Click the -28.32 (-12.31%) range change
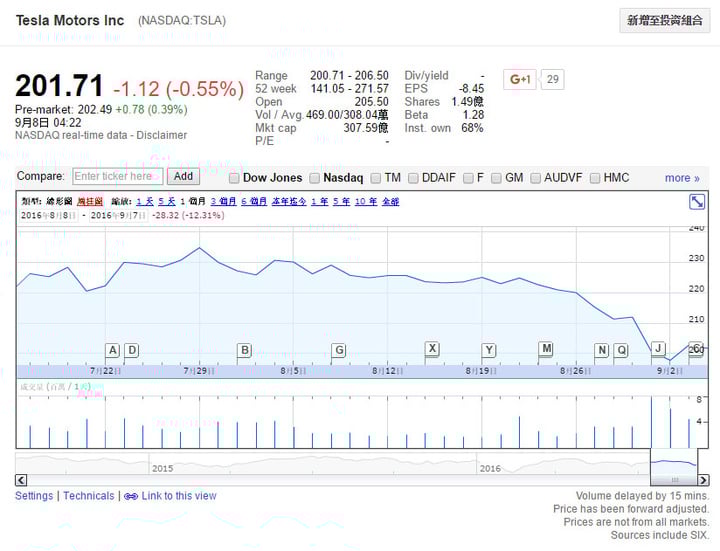The height and width of the screenshot is (551, 720). click(x=188, y=215)
